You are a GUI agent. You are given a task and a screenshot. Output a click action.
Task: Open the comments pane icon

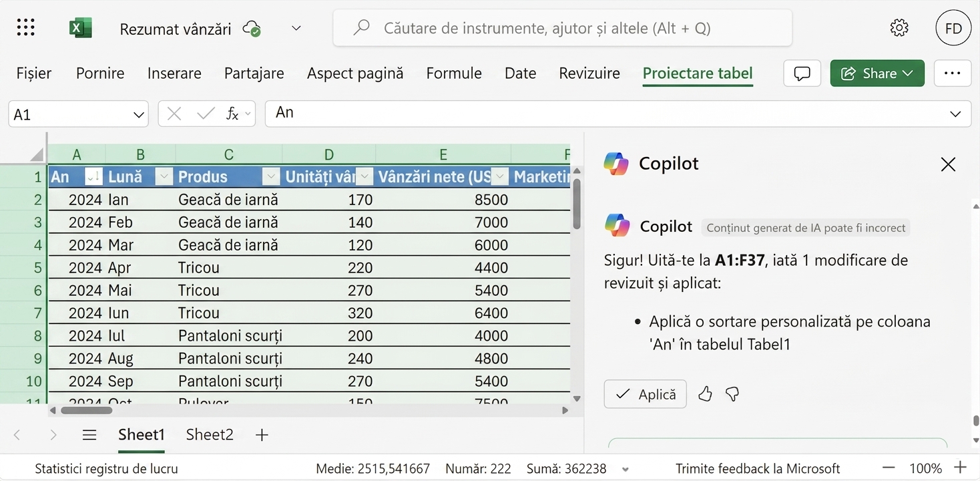pos(802,73)
